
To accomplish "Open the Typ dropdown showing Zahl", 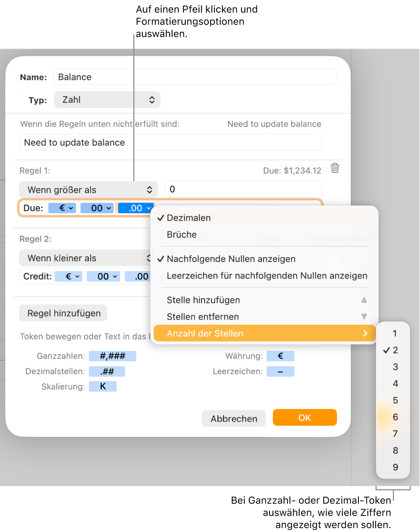I will (x=107, y=100).
